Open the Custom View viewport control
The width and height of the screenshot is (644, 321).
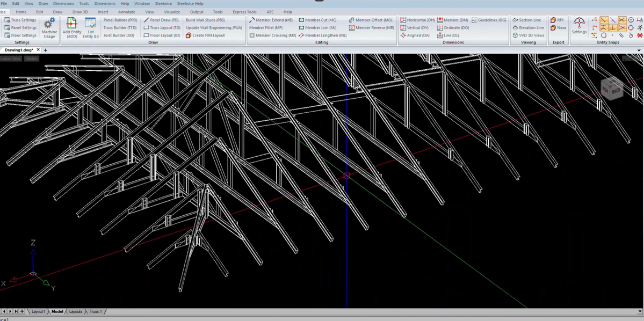coord(10,58)
